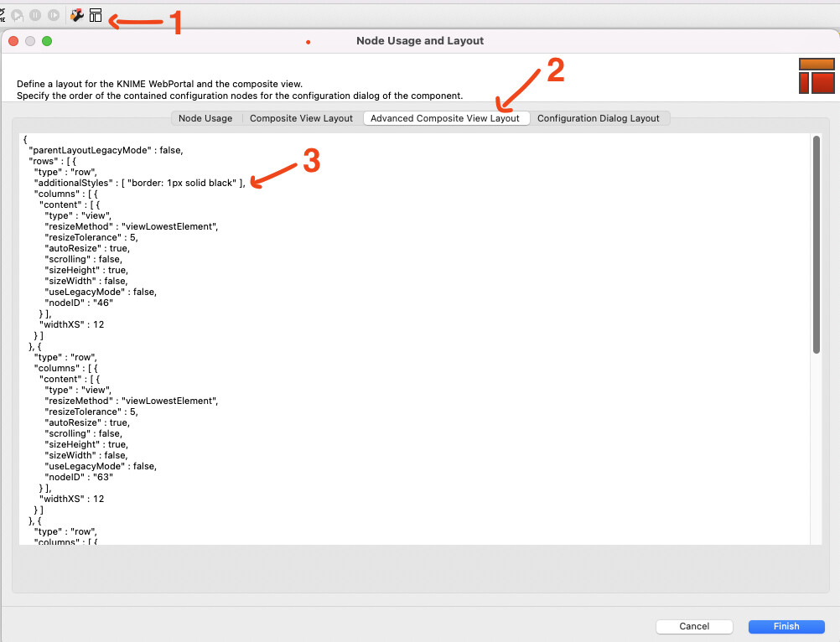The width and height of the screenshot is (840, 642).
Task: Switch to the Node Usage tab
Action: point(205,118)
